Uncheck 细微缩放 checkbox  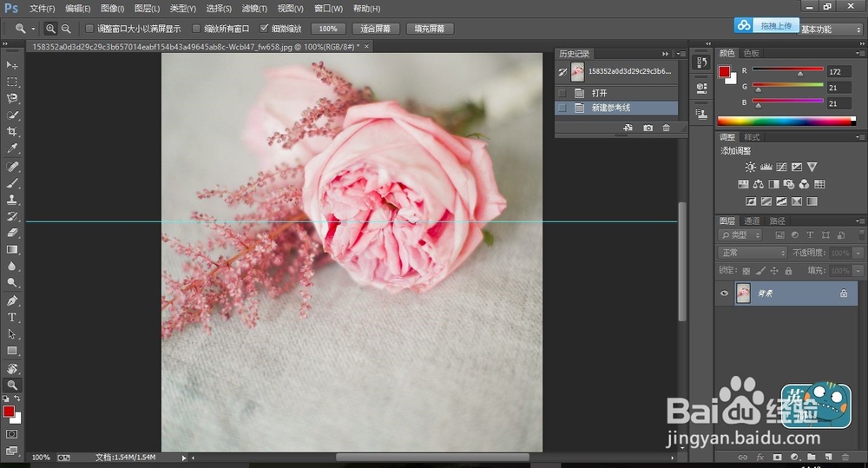(x=264, y=29)
